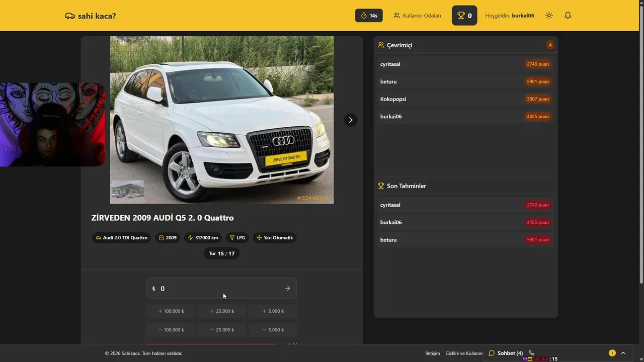Click the Tur 15 / 17 round indicator
Screen dimensions: 644x362
222,253
